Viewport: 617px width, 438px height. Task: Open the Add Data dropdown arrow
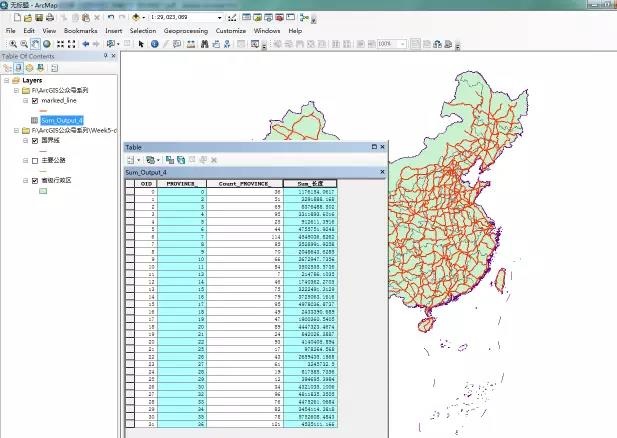click(x=143, y=18)
